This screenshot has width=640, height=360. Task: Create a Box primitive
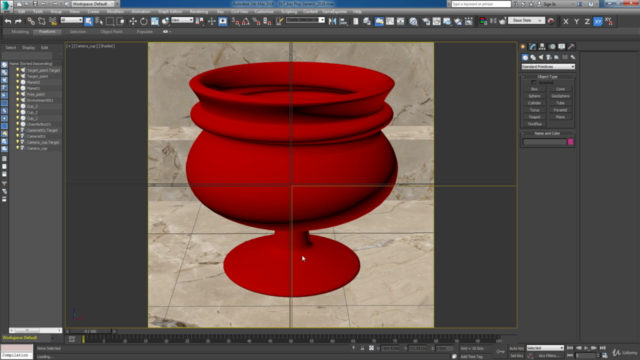point(534,89)
